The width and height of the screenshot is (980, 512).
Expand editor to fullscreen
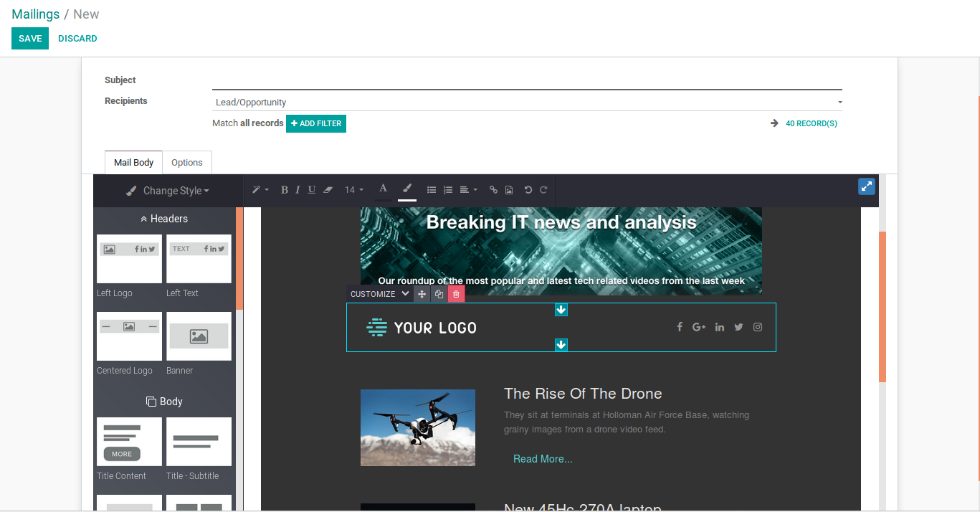click(x=867, y=186)
